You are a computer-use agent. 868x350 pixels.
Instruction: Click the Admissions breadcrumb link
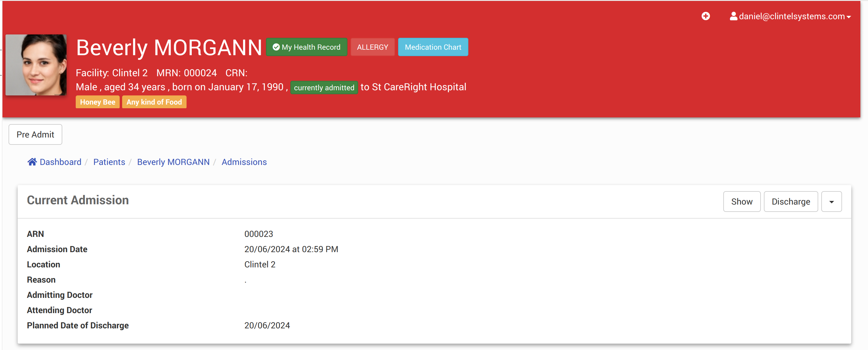point(244,162)
